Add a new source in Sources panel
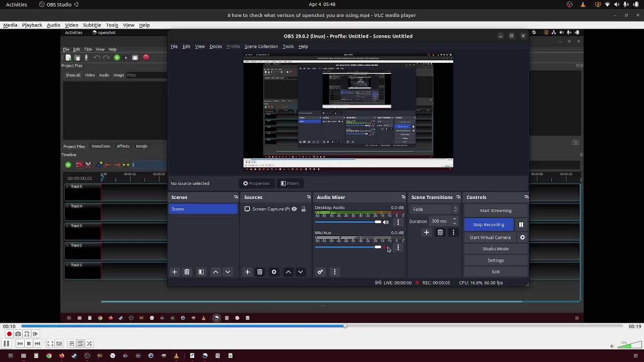644x362 pixels. coord(248,272)
